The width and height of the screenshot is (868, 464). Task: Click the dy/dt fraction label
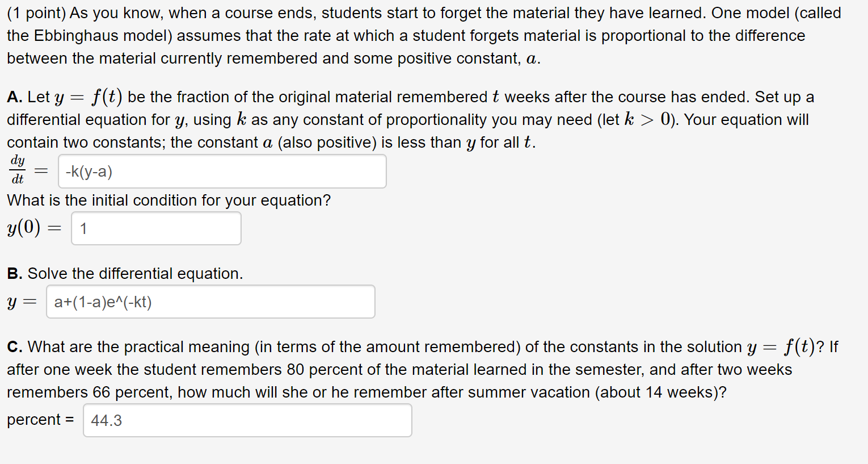click(x=18, y=170)
